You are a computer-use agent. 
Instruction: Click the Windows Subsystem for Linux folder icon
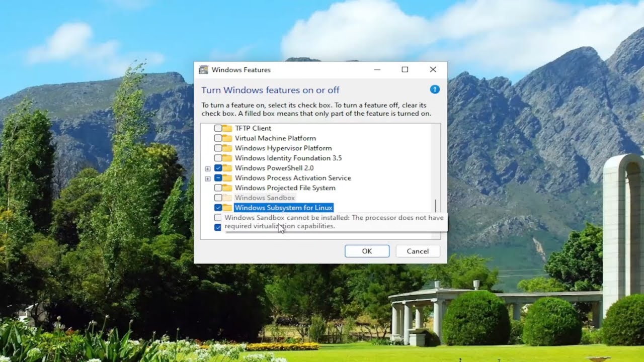point(227,208)
